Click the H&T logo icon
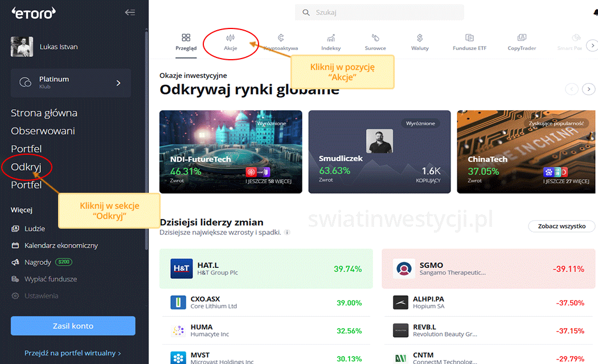 click(x=182, y=268)
